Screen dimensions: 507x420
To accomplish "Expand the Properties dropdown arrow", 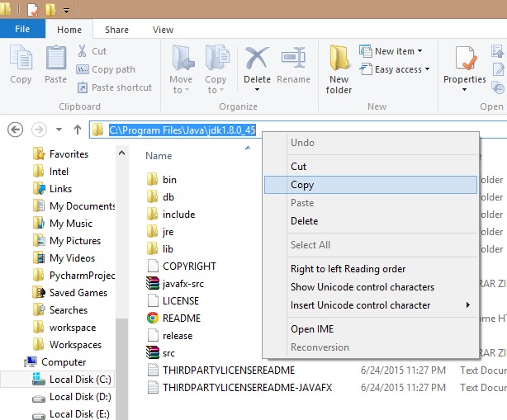I will point(464,89).
